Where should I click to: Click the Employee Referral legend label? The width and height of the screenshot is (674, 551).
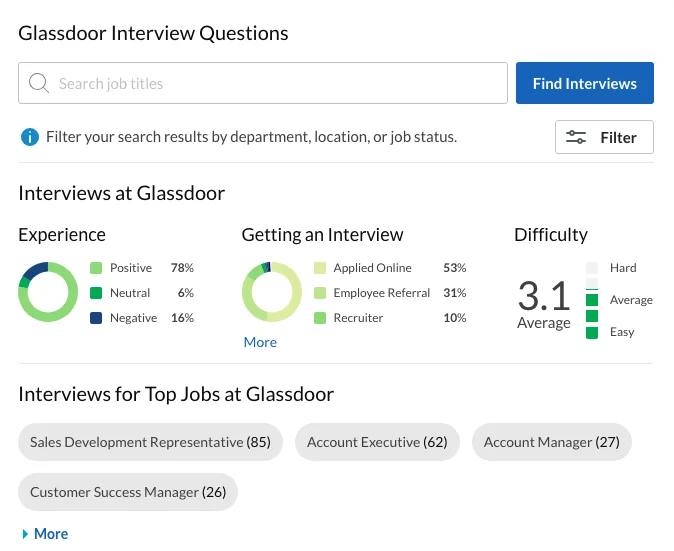[x=382, y=293]
